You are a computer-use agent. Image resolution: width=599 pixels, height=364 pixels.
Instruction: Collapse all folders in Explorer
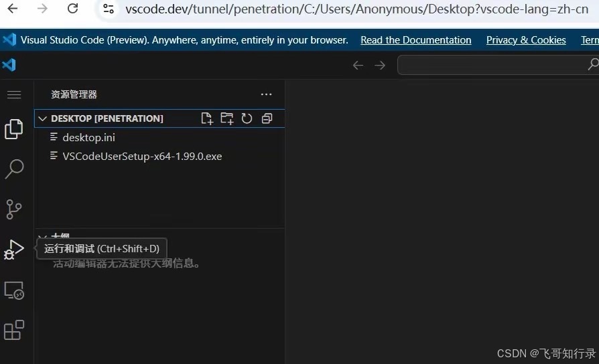coord(267,118)
